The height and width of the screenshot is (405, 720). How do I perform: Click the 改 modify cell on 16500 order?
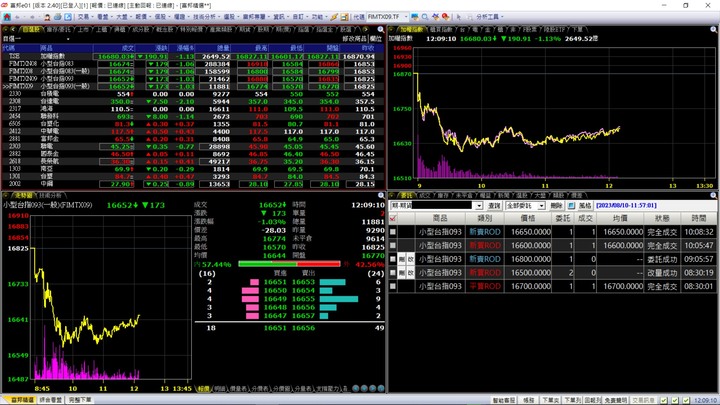click(x=411, y=273)
